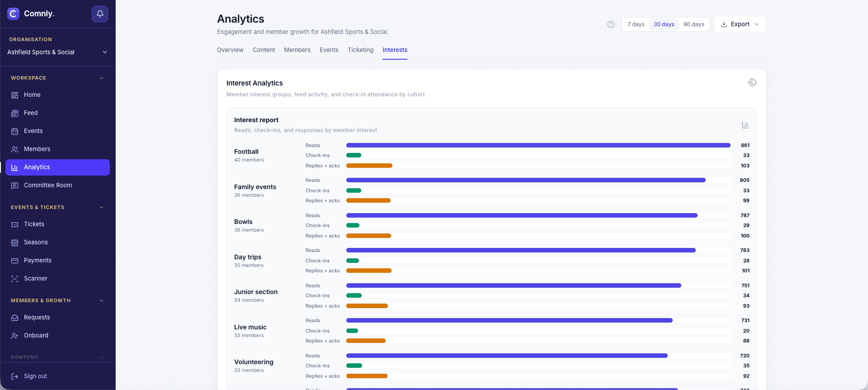Click the Football interest label
Image resolution: width=868 pixels, height=390 pixels.
(246, 152)
